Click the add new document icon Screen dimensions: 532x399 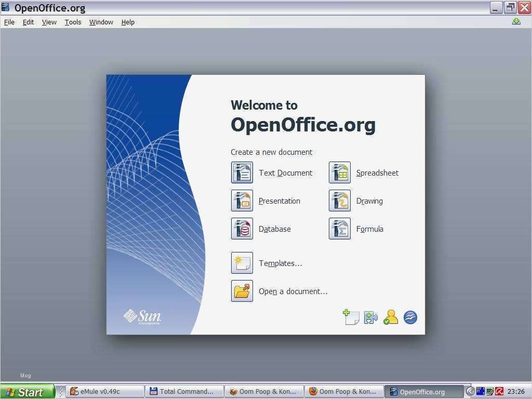coord(351,317)
